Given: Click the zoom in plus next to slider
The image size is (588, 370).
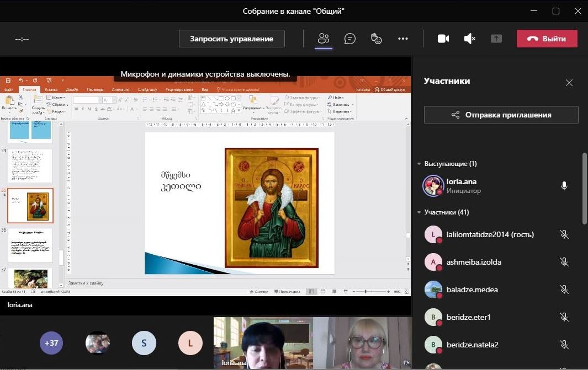Looking at the screenshot, I should pos(389,291).
